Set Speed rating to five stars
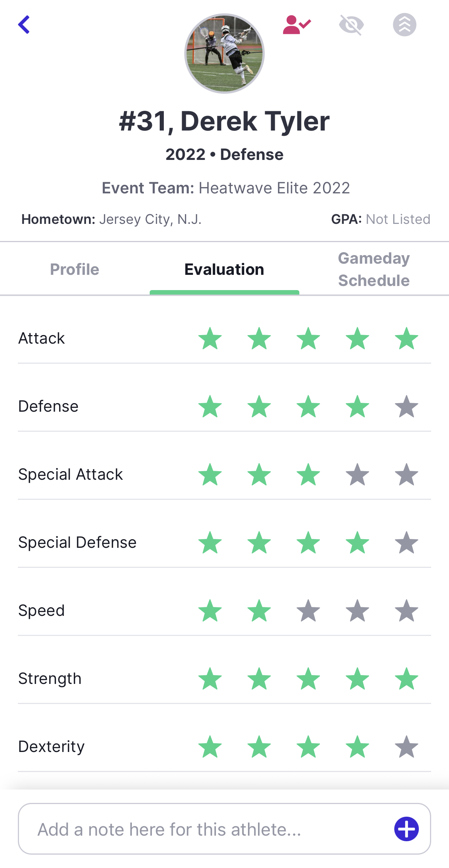Viewport: 449px width, 868px height. point(407,611)
